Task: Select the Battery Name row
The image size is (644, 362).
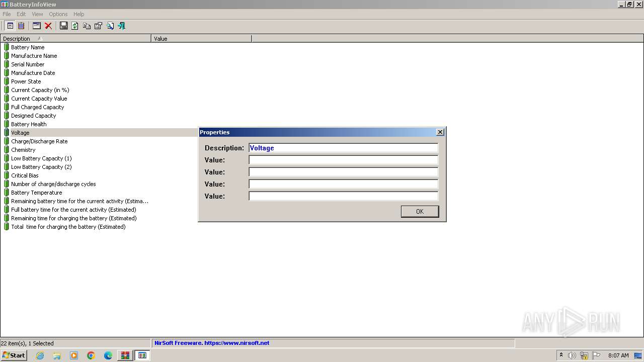Action: click(x=28, y=47)
